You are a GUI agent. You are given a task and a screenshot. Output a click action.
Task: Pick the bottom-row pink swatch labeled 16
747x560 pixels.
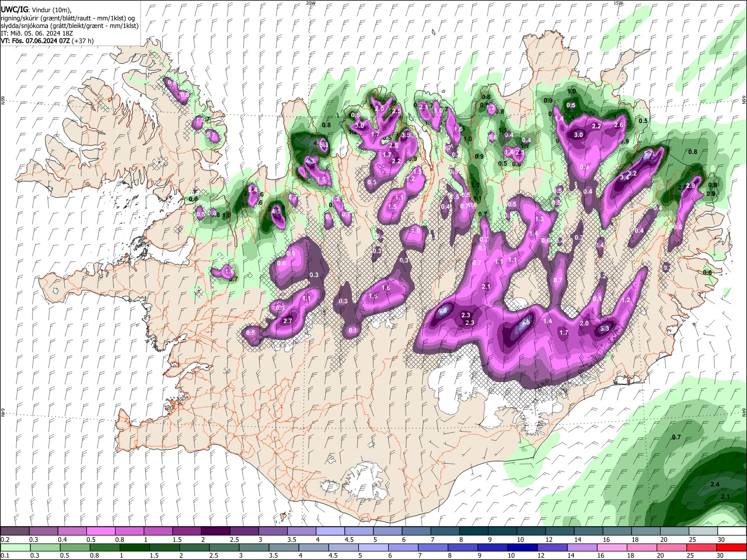[612, 548]
